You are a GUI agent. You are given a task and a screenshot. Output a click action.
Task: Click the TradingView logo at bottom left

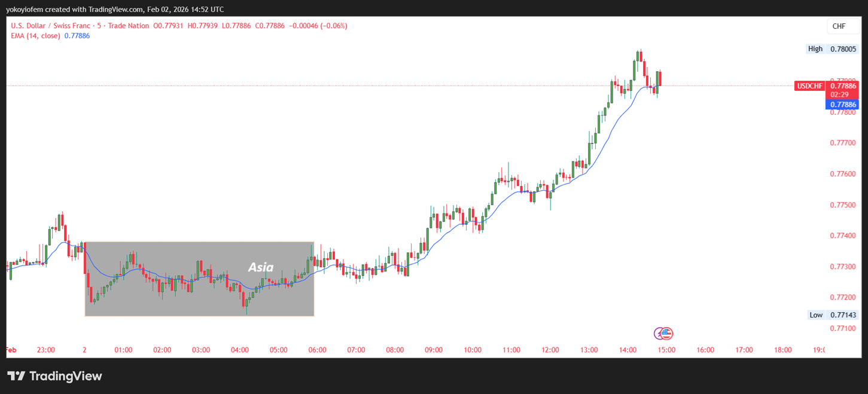54,376
